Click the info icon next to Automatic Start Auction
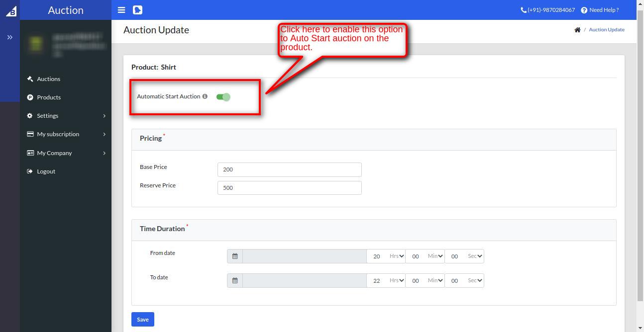The height and width of the screenshot is (332, 644). click(x=205, y=96)
